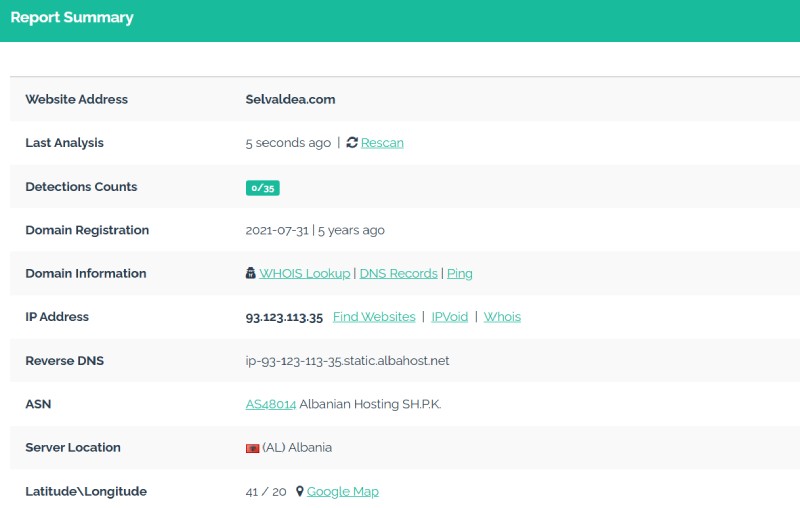The image size is (800, 508).
Task: Open the DNS Records link
Action: point(398,273)
